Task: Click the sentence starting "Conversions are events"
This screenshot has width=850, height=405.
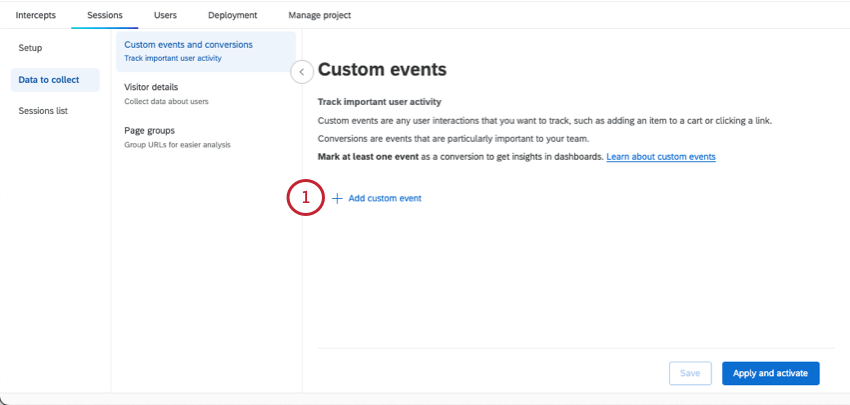Action: [455, 139]
